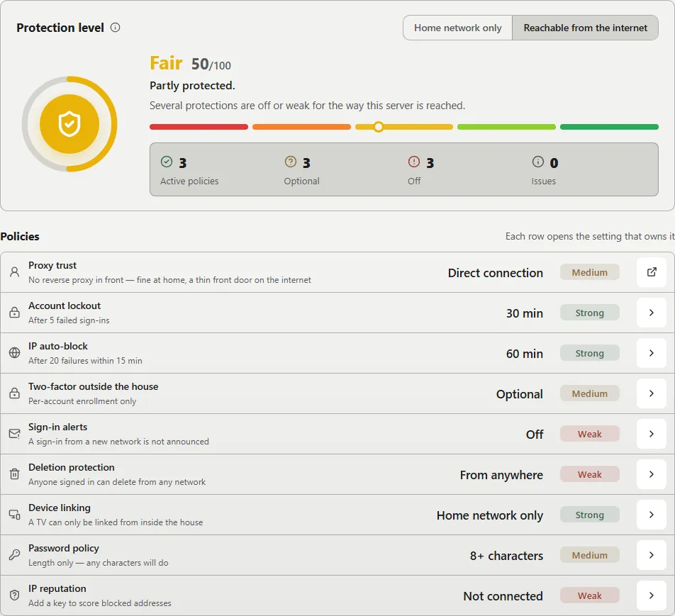Click the question mark Optional icon
The height and width of the screenshot is (616, 675).
pyautogui.click(x=291, y=162)
